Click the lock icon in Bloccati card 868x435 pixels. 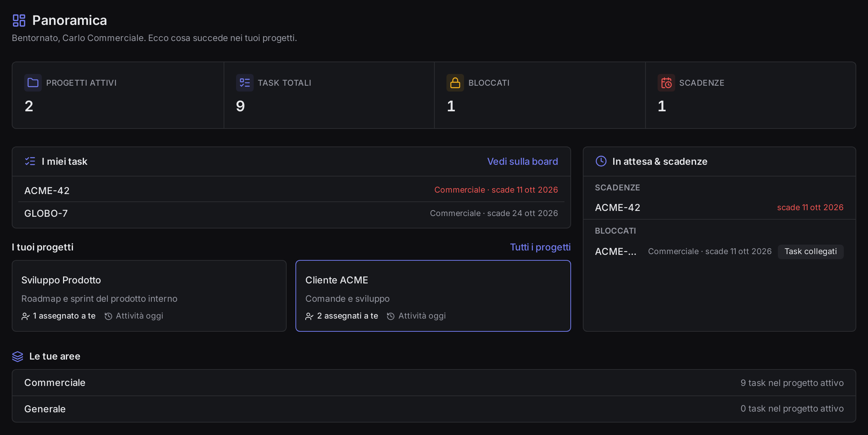[455, 83]
